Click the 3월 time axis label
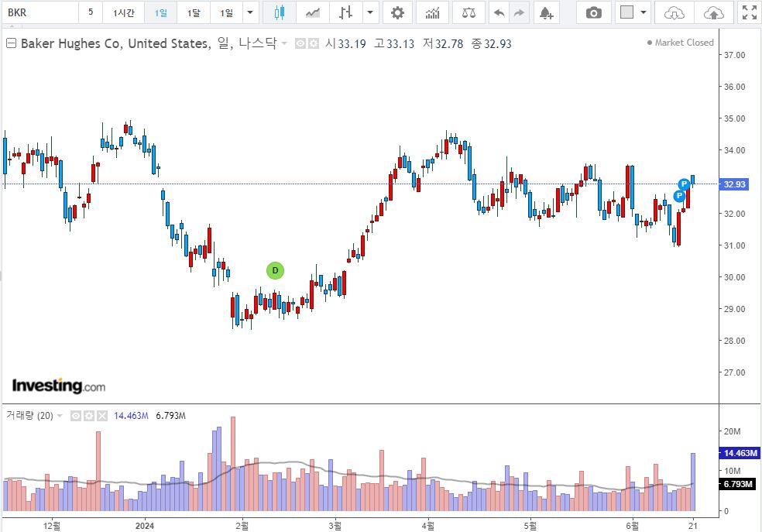The width and height of the screenshot is (762, 532). point(335,526)
